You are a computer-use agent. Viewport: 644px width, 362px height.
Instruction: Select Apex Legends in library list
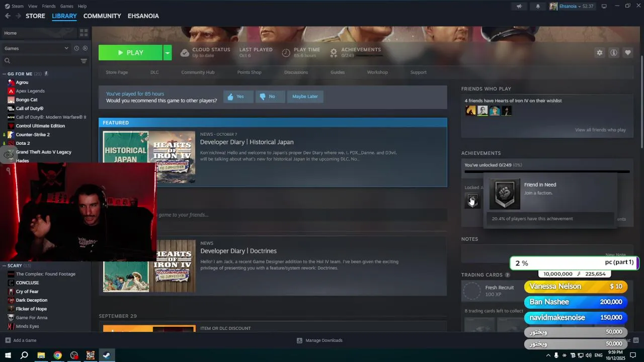(30, 91)
